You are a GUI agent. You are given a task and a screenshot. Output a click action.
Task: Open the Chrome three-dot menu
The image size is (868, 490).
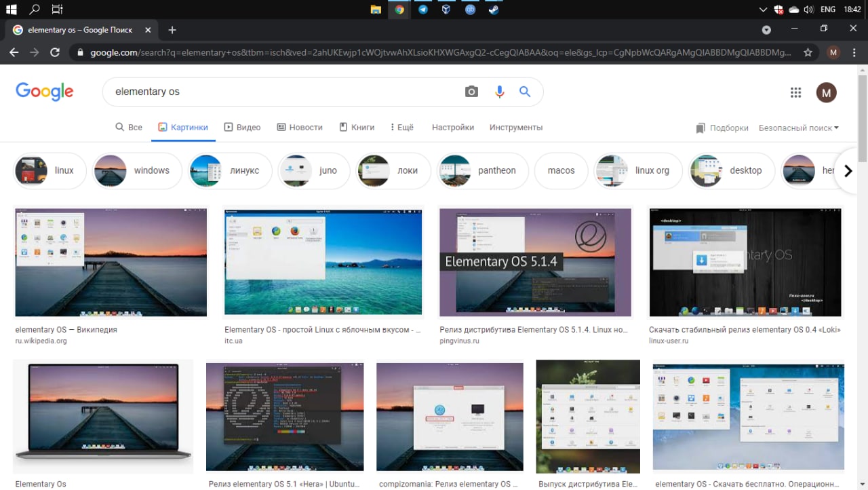[x=854, y=52]
